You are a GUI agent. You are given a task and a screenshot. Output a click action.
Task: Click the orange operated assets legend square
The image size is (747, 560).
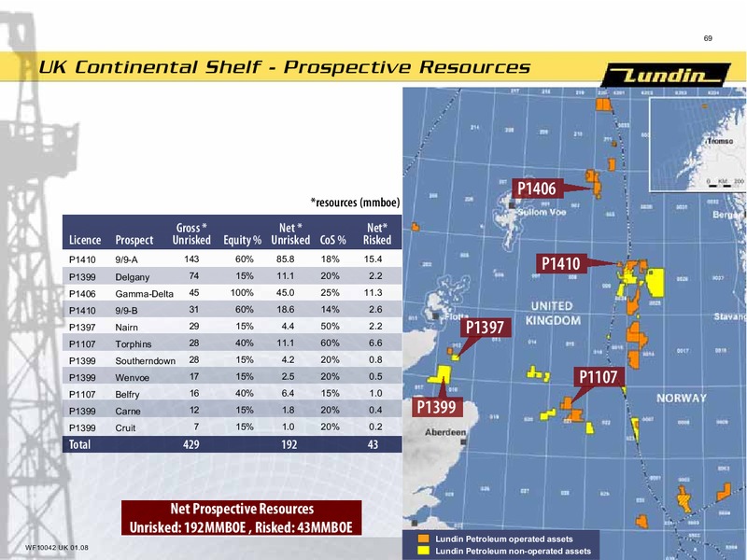(424, 539)
